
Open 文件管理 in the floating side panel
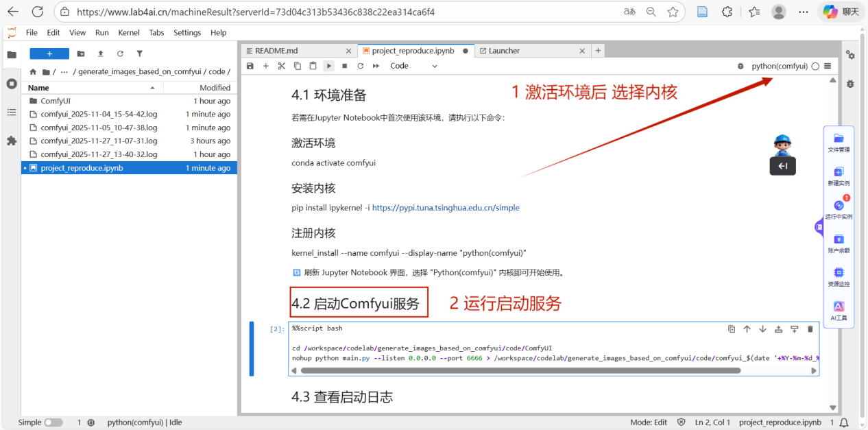839,143
